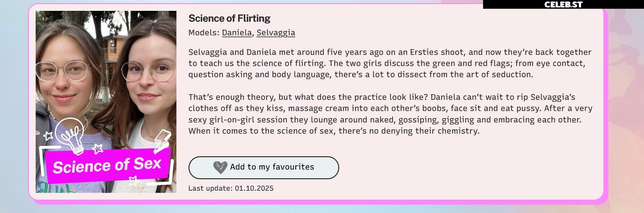
Task: Click the Last update date text
Action: click(x=231, y=188)
